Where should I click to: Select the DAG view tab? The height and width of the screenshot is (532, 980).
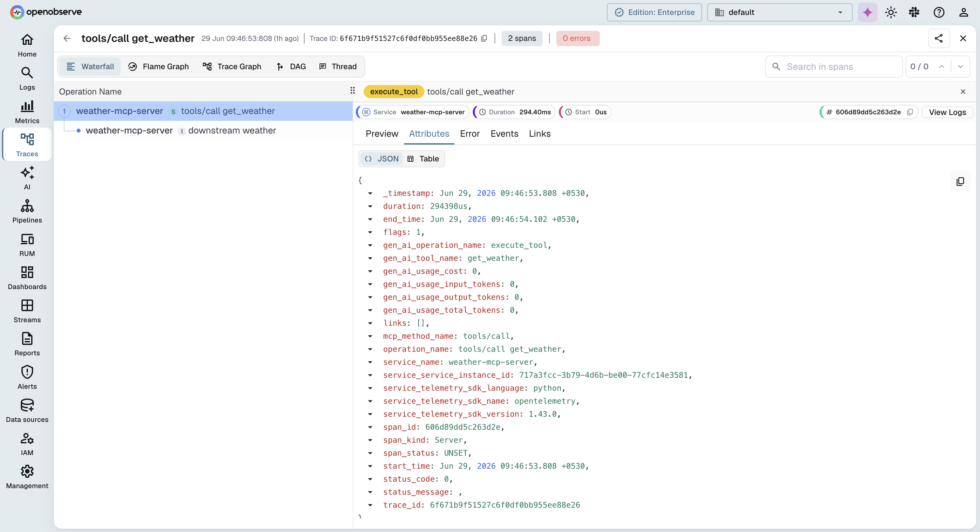[291, 67]
